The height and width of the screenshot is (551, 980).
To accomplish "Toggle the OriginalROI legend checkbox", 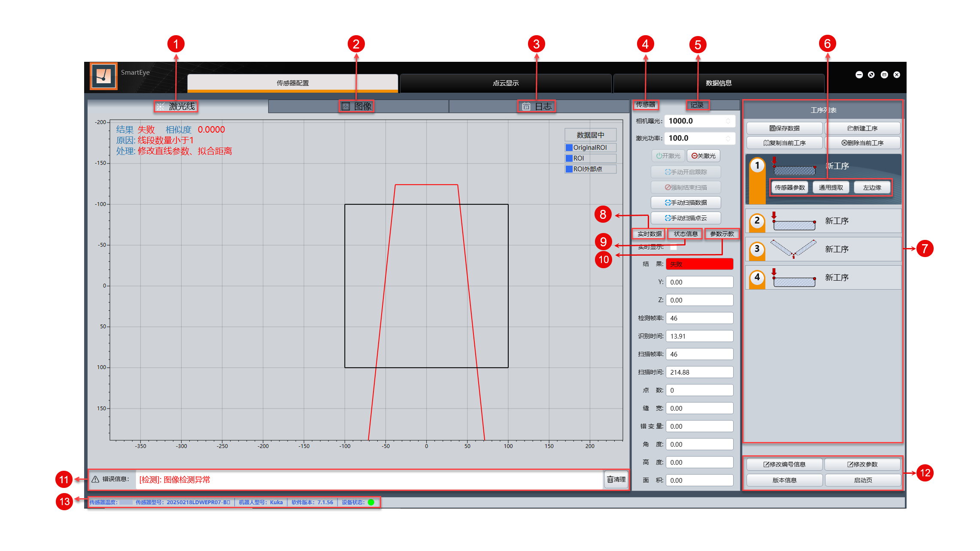I will click(569, 148).
